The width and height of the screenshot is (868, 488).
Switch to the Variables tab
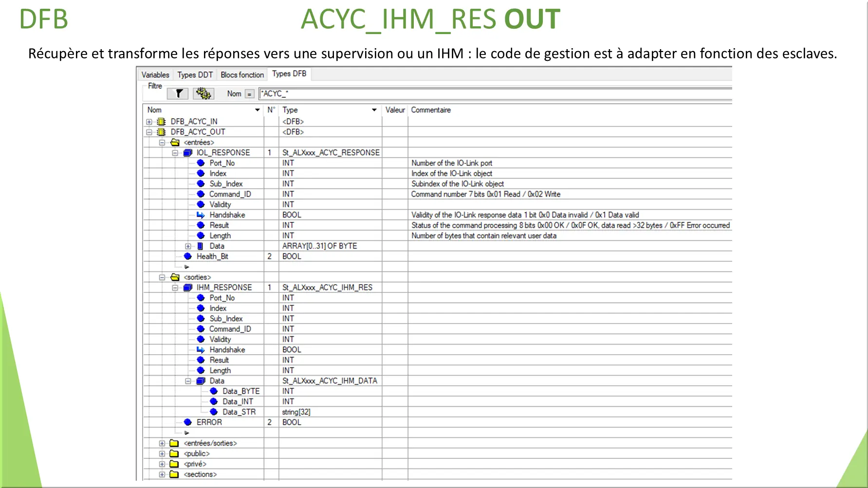[x=155, y=75]
